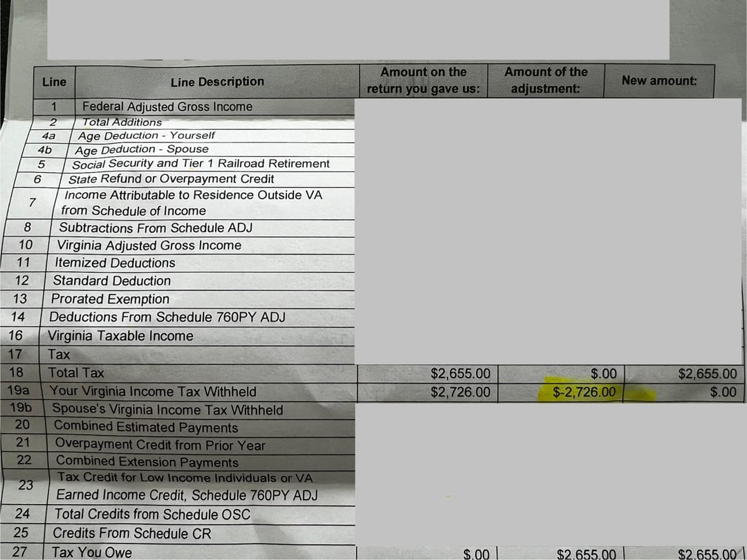Click the $2,726.00 amount on line 19a
The width and height of the screenshot is (747, 560).
click(x=460, y=393)
